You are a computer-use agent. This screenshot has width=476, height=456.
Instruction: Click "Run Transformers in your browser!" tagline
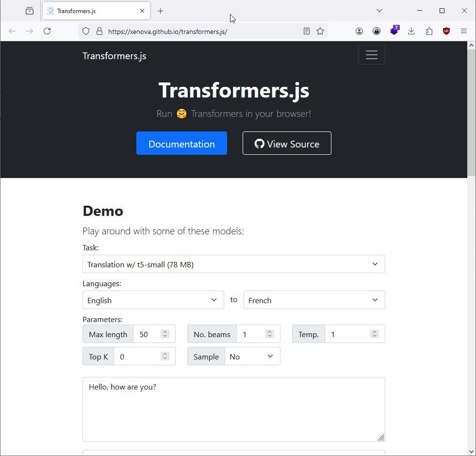pyautogui.click(x=234, y=114)
